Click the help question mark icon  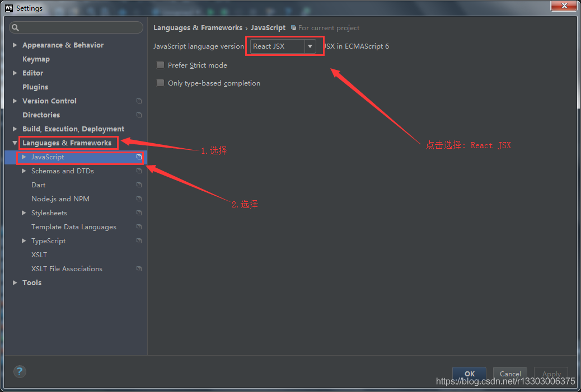19,371
